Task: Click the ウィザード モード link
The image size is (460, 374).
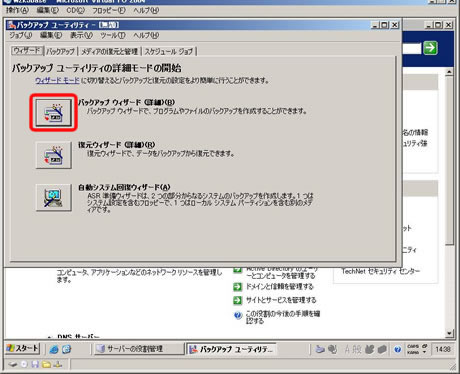Action: pyautogui.click(x=57, y=80)
